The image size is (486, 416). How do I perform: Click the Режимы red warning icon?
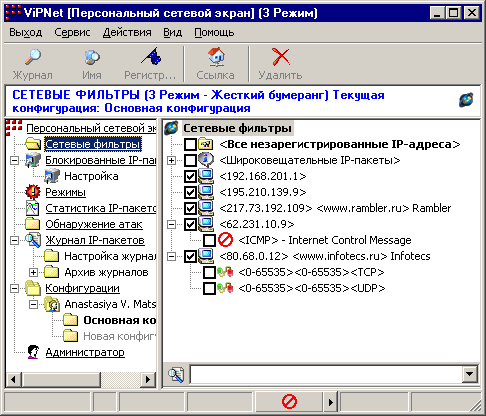[33, 192]
